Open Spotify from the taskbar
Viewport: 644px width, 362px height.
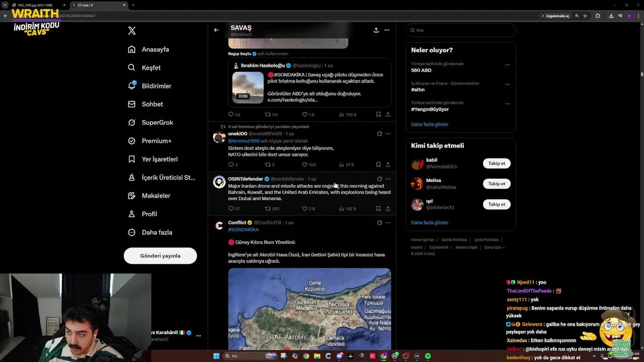pos(428,356)
